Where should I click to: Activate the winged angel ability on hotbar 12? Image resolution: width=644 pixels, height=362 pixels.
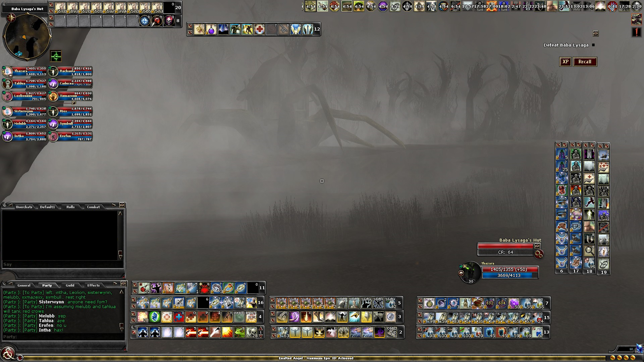[296, 29]
